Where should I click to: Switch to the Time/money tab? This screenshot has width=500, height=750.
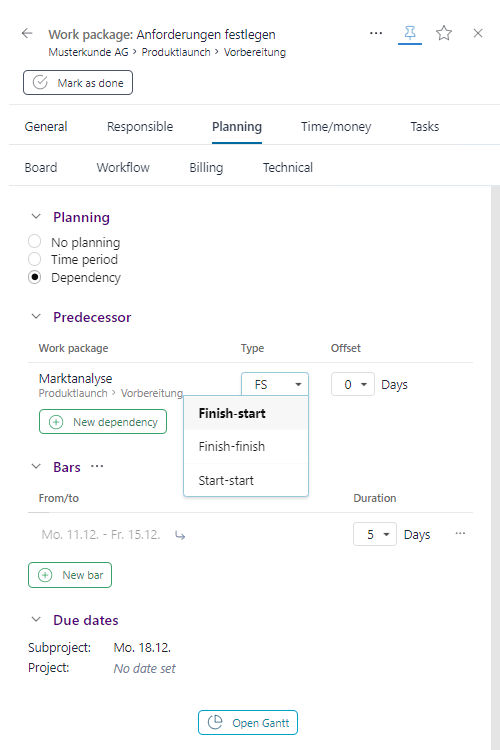[336, 127]
